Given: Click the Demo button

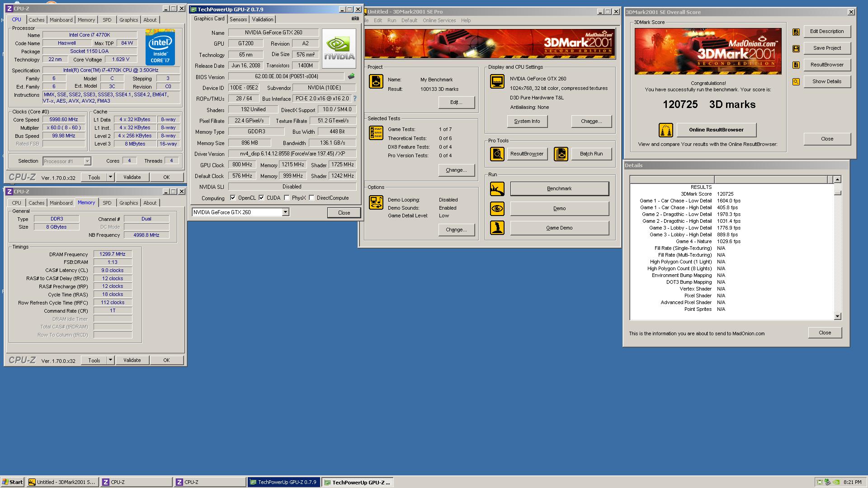Looking at the screenshot, I should (x=559, y=208).
